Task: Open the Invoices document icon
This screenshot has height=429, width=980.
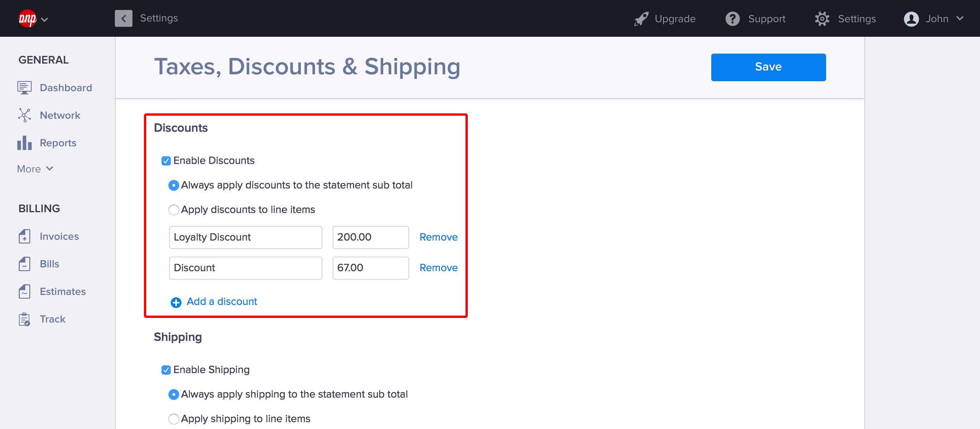Action: click(x=24, y=236)
